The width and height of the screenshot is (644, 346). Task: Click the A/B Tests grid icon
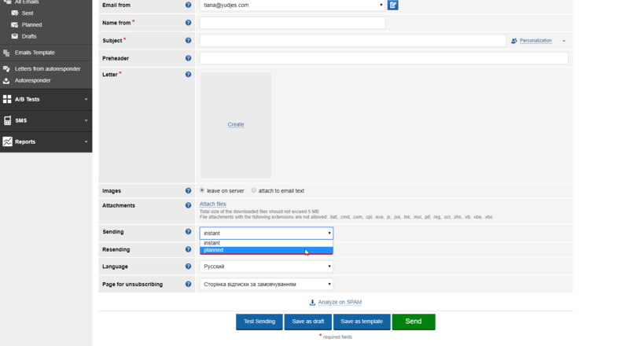tap(7, 99)
